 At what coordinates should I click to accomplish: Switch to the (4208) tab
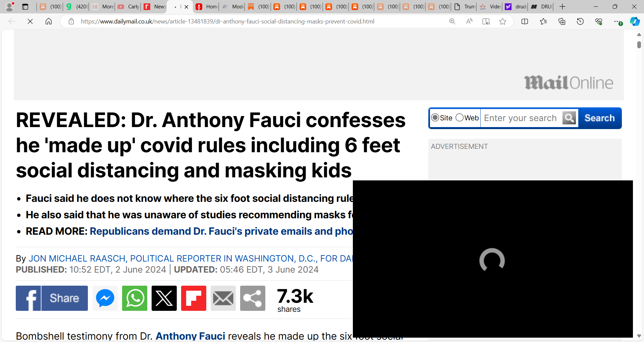click(x=77, y=7)
